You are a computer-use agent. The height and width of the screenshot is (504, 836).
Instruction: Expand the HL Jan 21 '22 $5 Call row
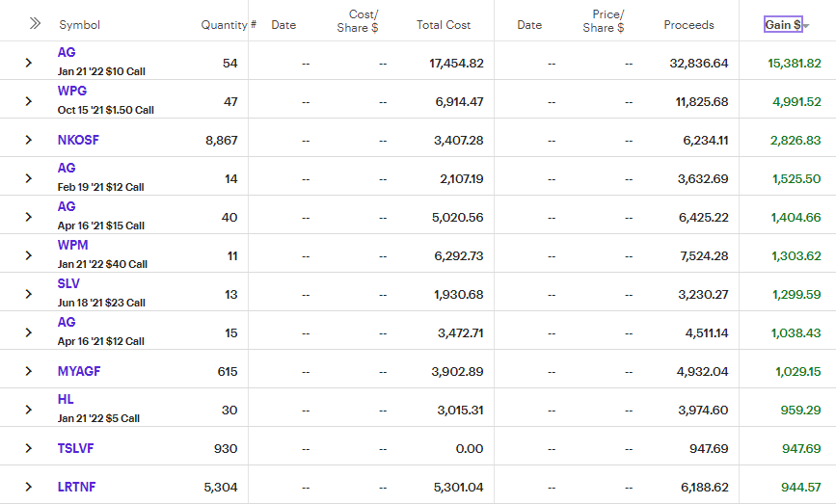click(29, 410)
